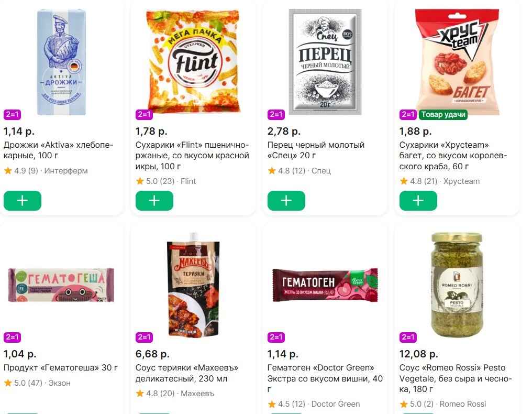This screenshot has height=414, width=532.
Task: Add Спец black pepper to cart
Action: (x=286, y=201)
